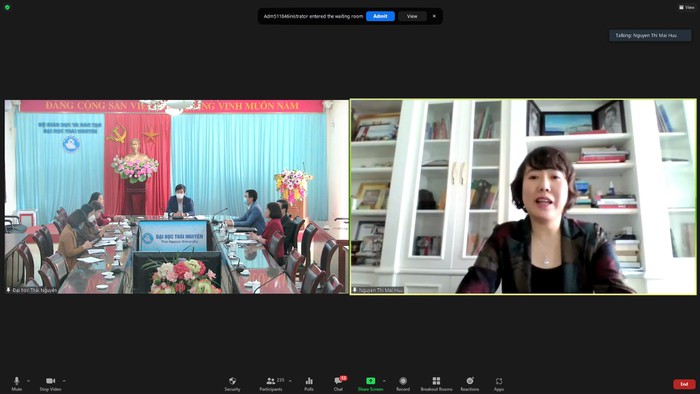Open Security shield options
This screenshot has width=700, height=394.
(x=232, y=383)
